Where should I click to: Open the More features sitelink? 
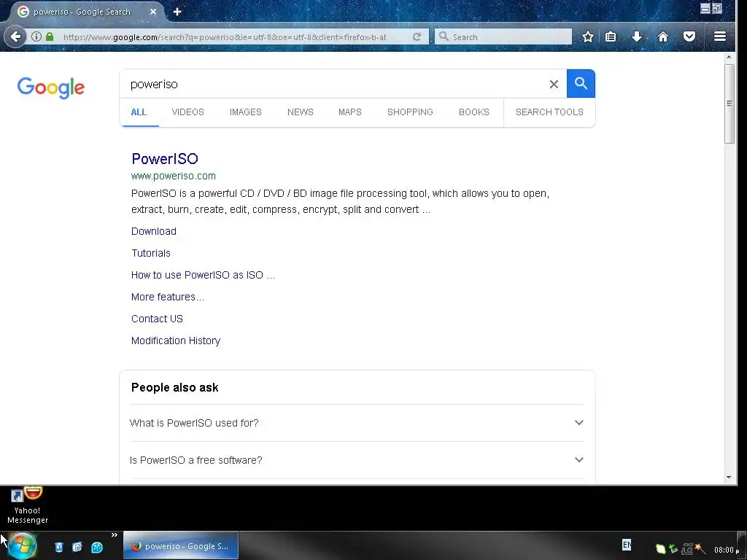tap(168, 297)
